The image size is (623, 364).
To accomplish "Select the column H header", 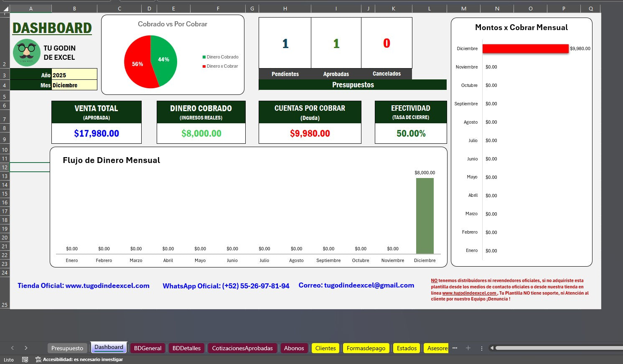I will pos(285,8).
